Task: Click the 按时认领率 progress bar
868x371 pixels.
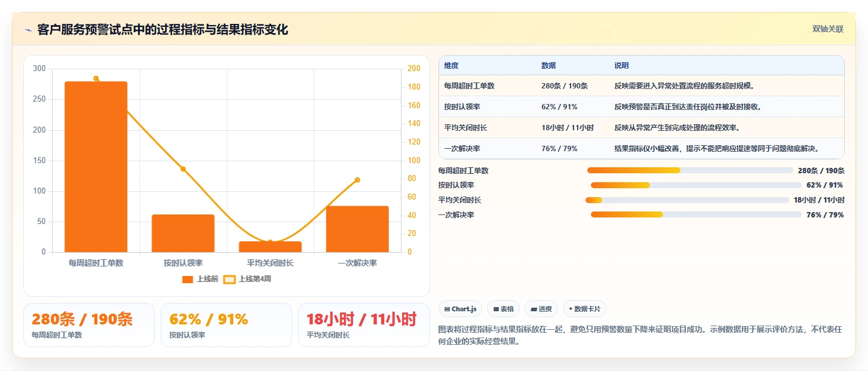Action: pyautogui.click(x=696, y=185)
